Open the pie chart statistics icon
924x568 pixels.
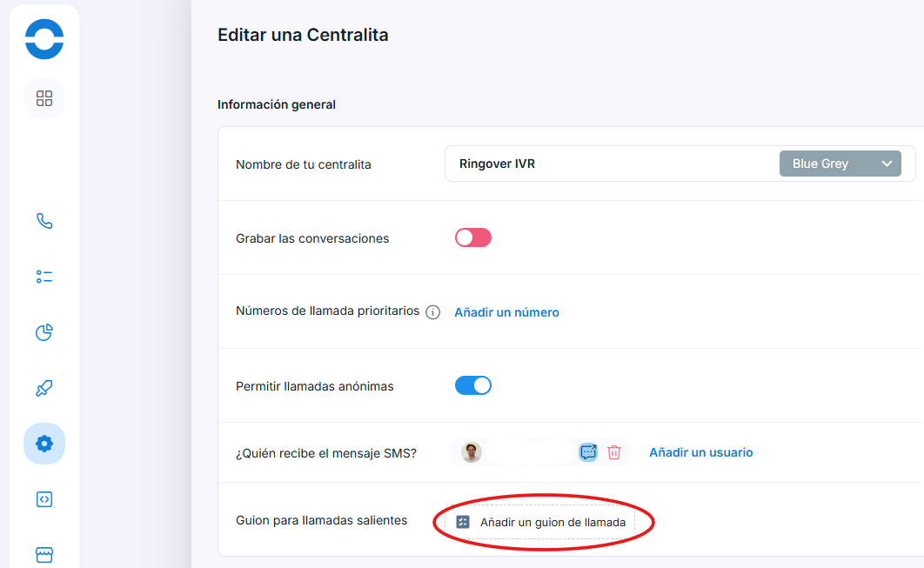click(44, 332)
